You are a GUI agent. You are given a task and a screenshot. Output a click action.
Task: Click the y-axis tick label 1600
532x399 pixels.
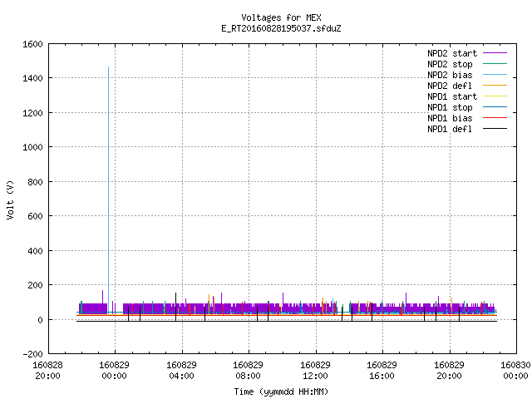(x=32, y=44)
